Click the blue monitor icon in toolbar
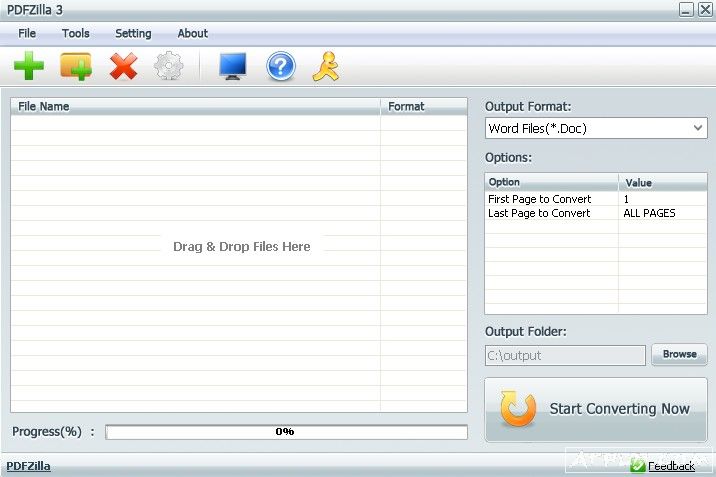The height and width of the screenshot is (477, 716). coord(232,67)
